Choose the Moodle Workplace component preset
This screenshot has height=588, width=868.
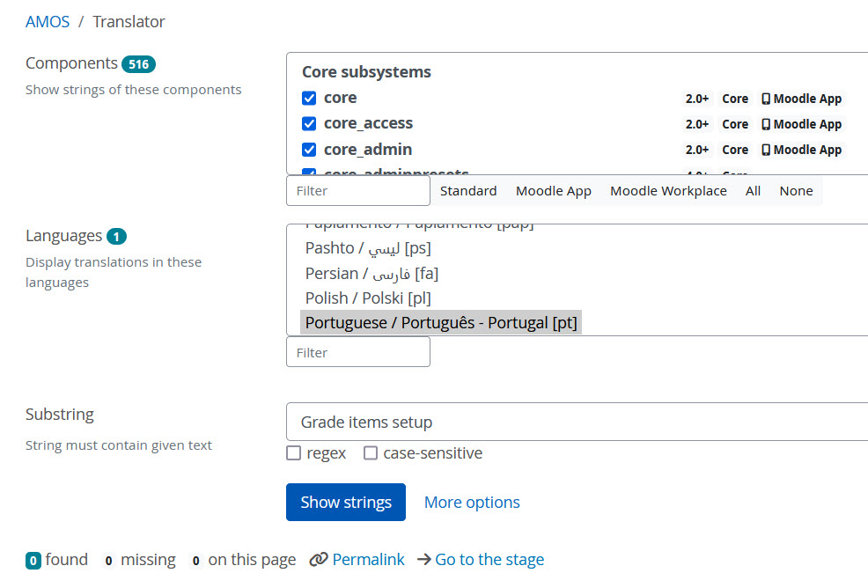click(668, 191)
